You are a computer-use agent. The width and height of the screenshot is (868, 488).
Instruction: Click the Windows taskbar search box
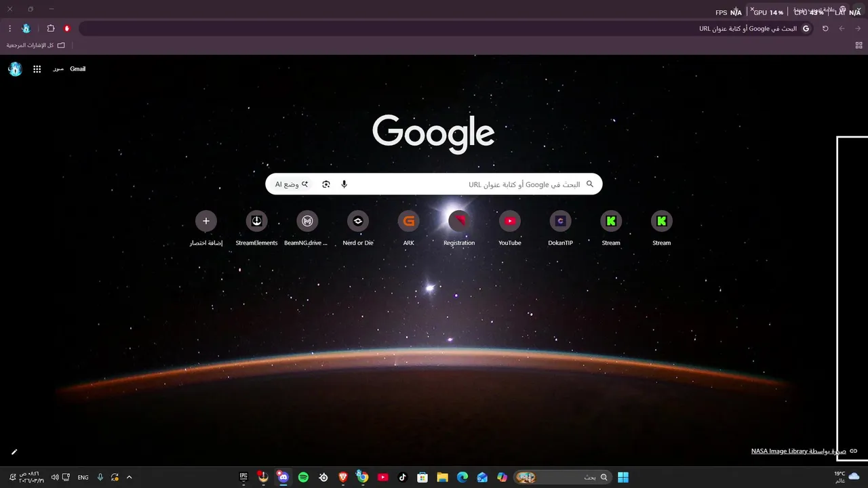[x=562, y=477]
